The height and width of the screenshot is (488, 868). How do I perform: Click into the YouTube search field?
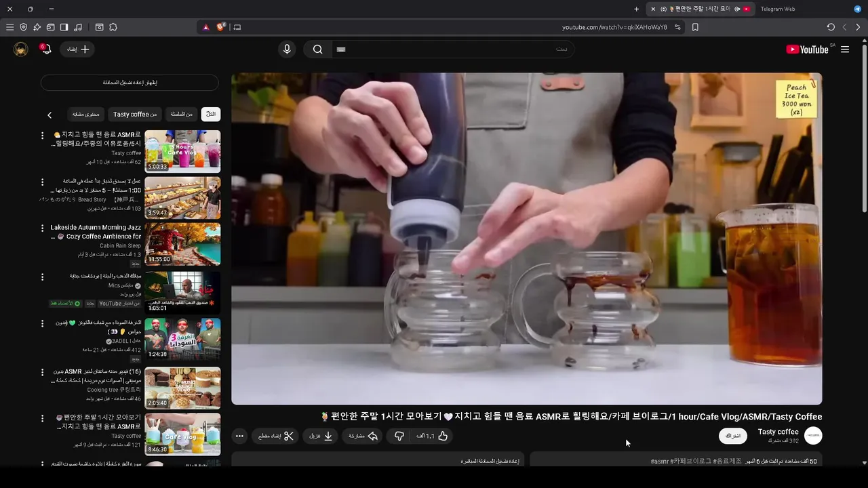(453, 49)
